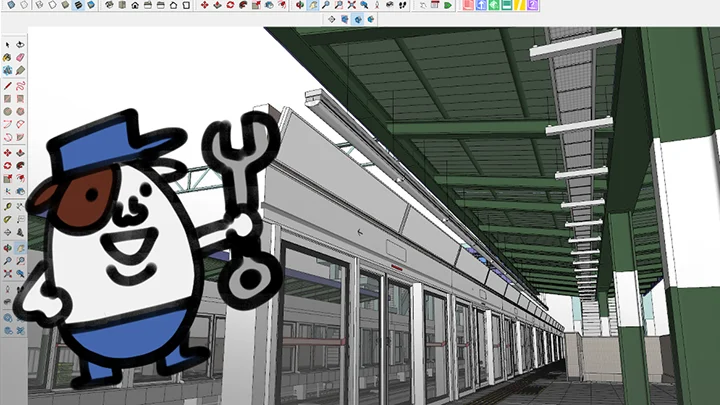The height and width of the screenshot is (405, 720).
Task: Click the Walk footprints tool
Action: pyautogui.click(x=402, y=5)
